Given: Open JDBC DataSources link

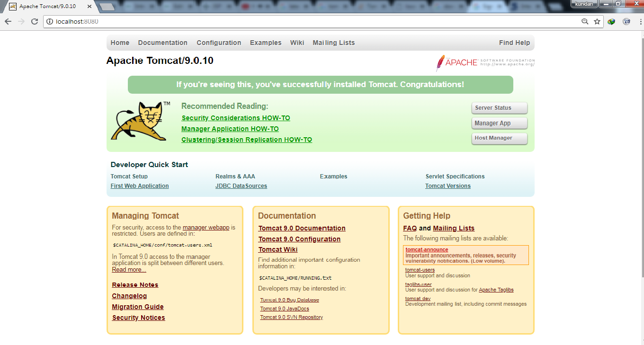Looking at the screenshot, I should (x=241, y=186).
